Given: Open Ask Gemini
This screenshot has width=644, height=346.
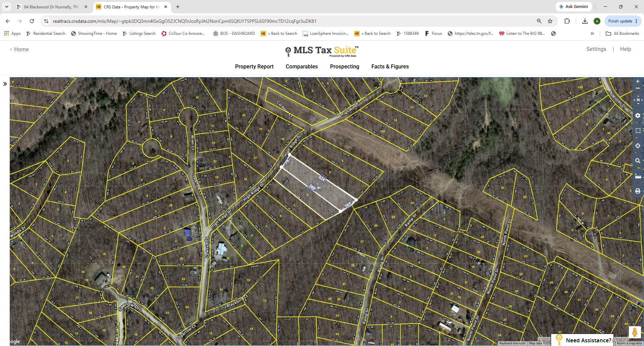Looking at the screenshot, I should (574, 7).
